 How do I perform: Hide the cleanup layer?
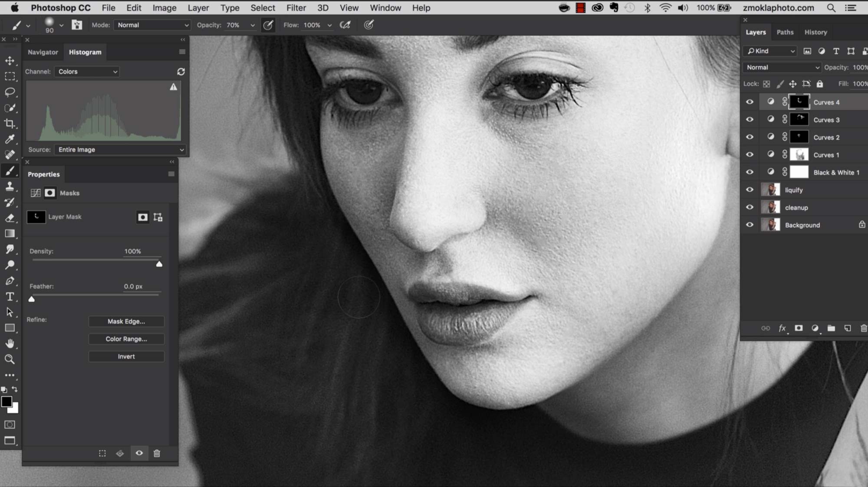click(750, 207)
